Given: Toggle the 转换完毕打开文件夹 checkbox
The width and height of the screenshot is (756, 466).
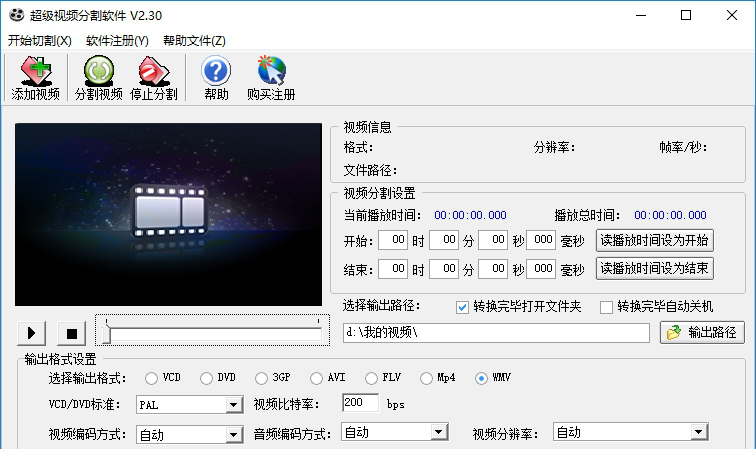Looking at the screenshot, I should pos(463,307).
